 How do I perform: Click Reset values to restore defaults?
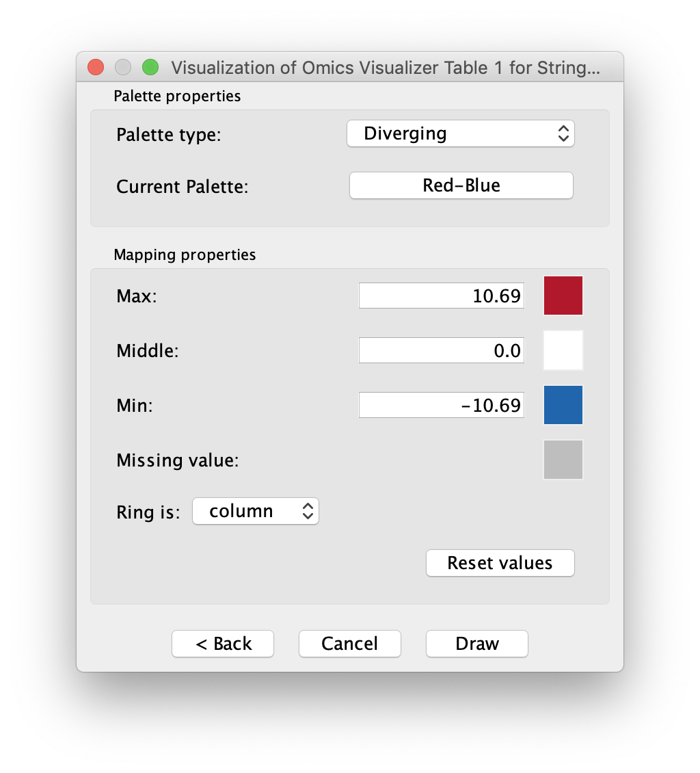pyautogui.click(x=500, y=563)
